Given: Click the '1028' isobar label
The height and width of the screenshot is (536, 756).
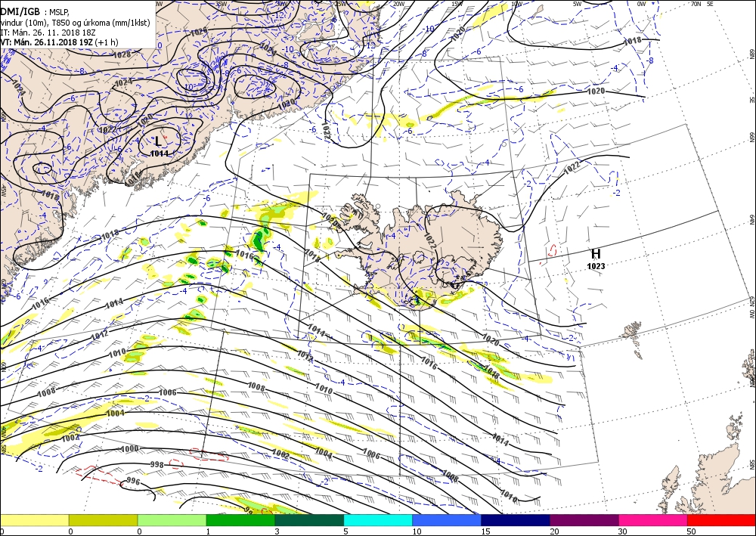Looking at the screenshot, I should 122,54.
